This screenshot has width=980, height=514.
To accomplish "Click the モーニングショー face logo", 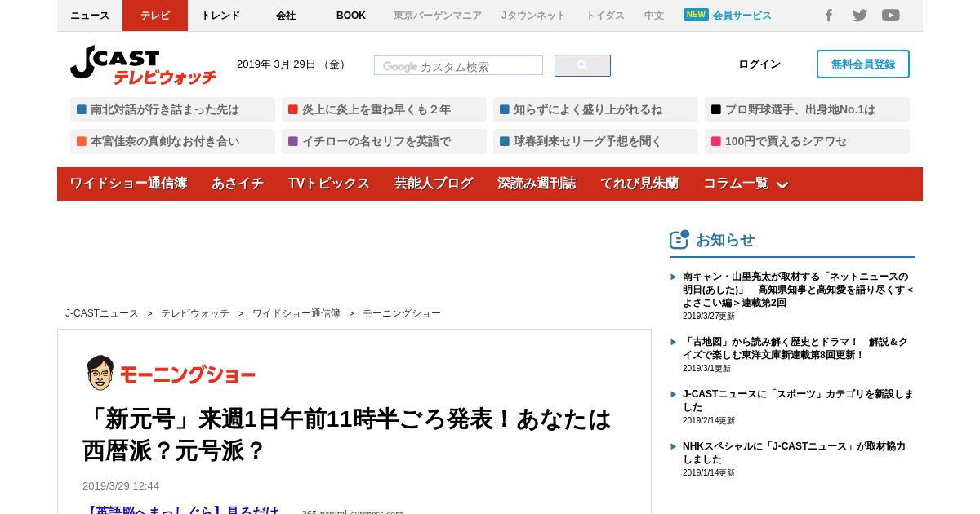I will 100,373.
